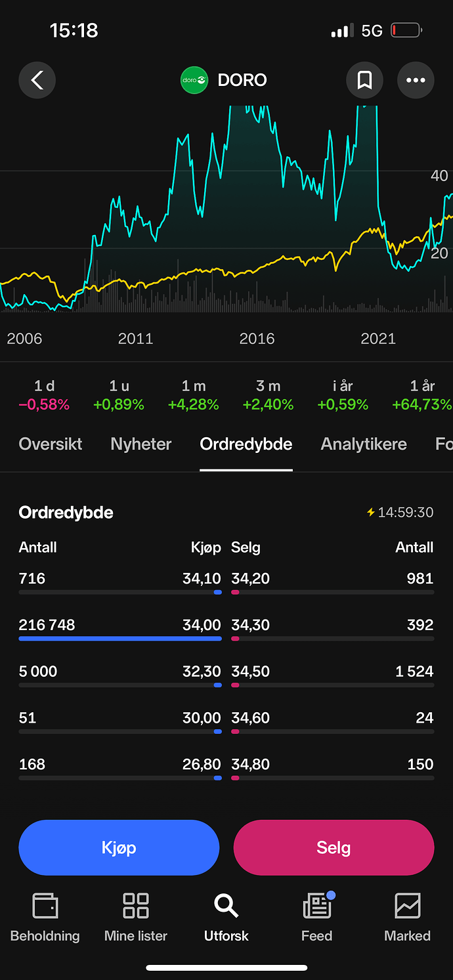Screen dimensions: 453x980
Task: Tap the buy quantity 5 000
Action: 38,672
